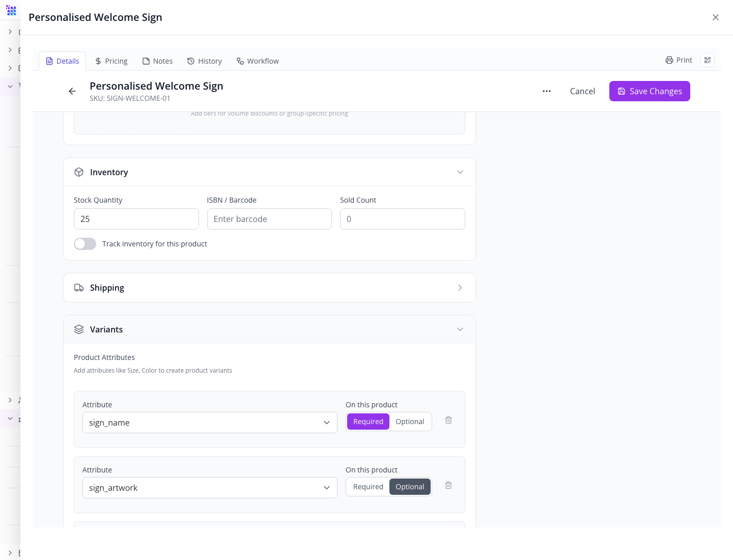Click the Sold Count field

coord(403,219)
